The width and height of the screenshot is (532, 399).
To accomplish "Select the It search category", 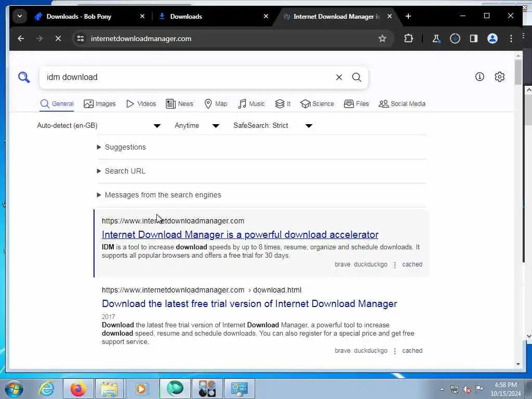I will coord(283,104).
